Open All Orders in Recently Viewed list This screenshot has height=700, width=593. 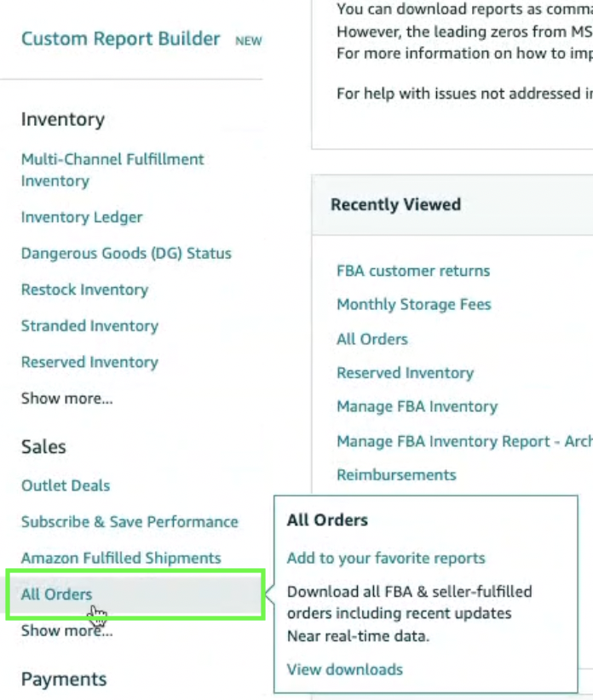tap(372, 339)
